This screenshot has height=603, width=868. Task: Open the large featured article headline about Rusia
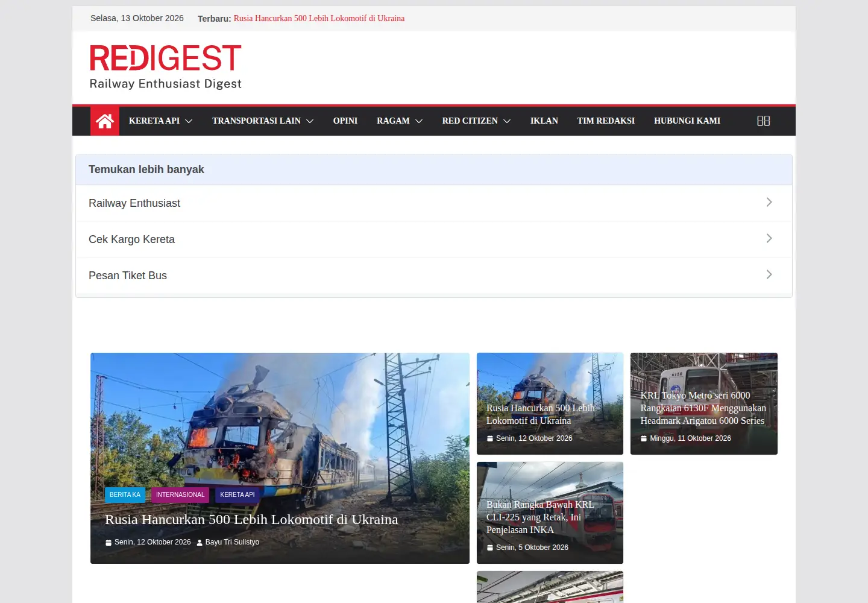click(x=251, y=520)
